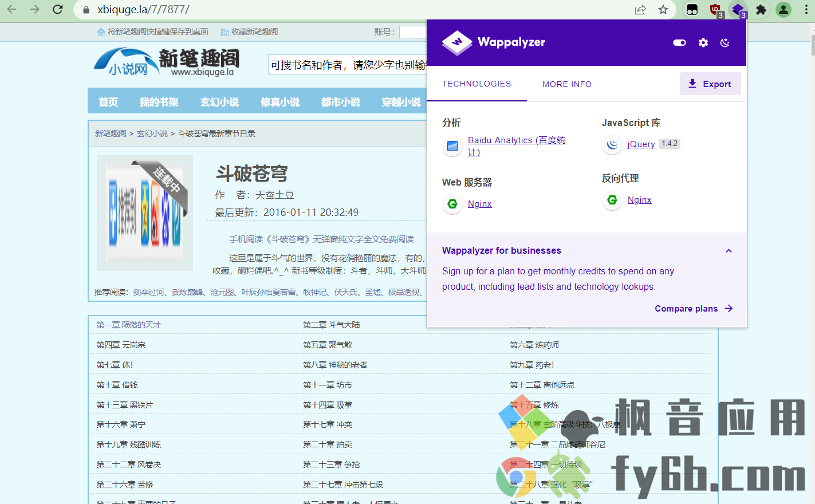Open the 都市小说 navigation item
815x504 pixels.
[341, 102]
